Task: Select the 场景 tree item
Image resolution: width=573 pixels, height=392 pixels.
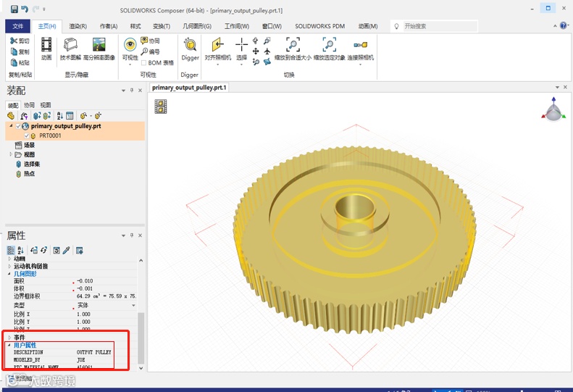Action: tap(29, 145)
